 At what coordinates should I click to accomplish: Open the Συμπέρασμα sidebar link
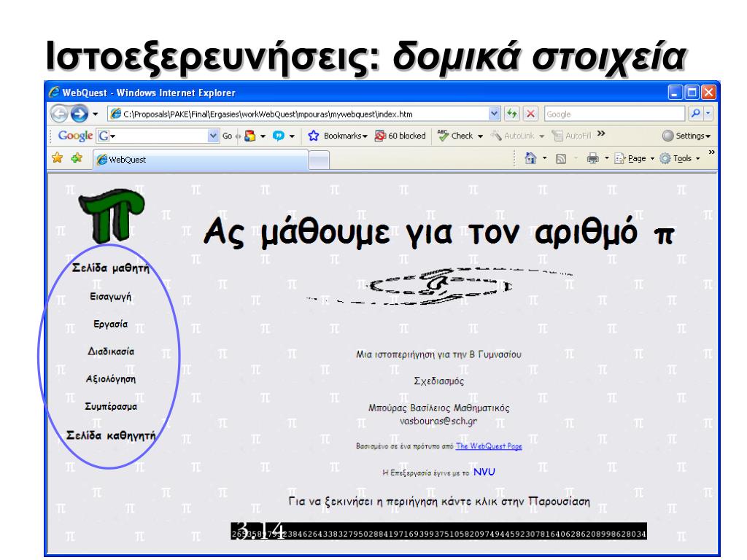click(111, 407)
